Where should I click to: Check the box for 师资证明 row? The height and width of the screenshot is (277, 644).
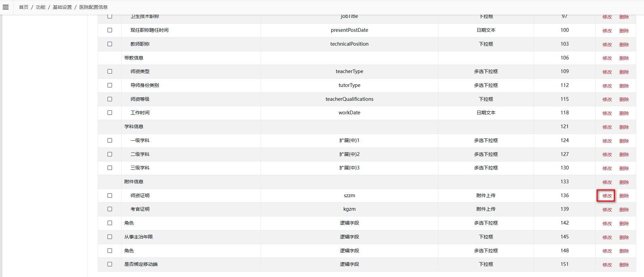pos(110,195)
